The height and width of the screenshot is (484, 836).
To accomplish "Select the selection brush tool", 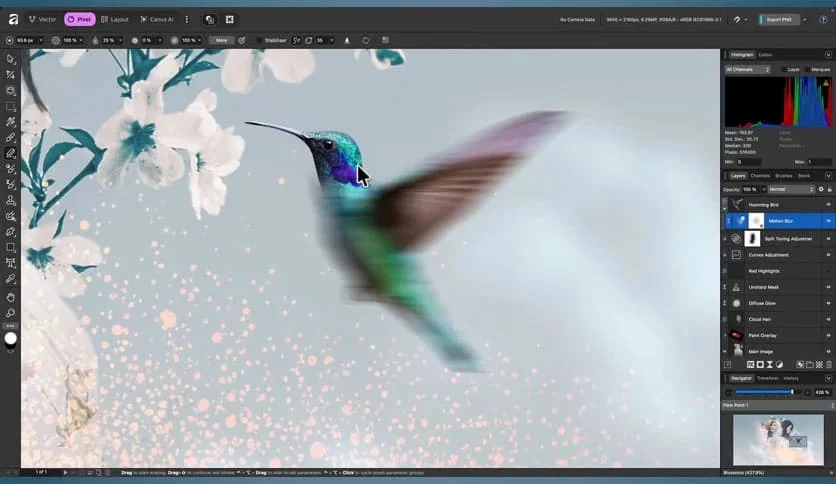I will pyautogui.click(x=11, y=122).
